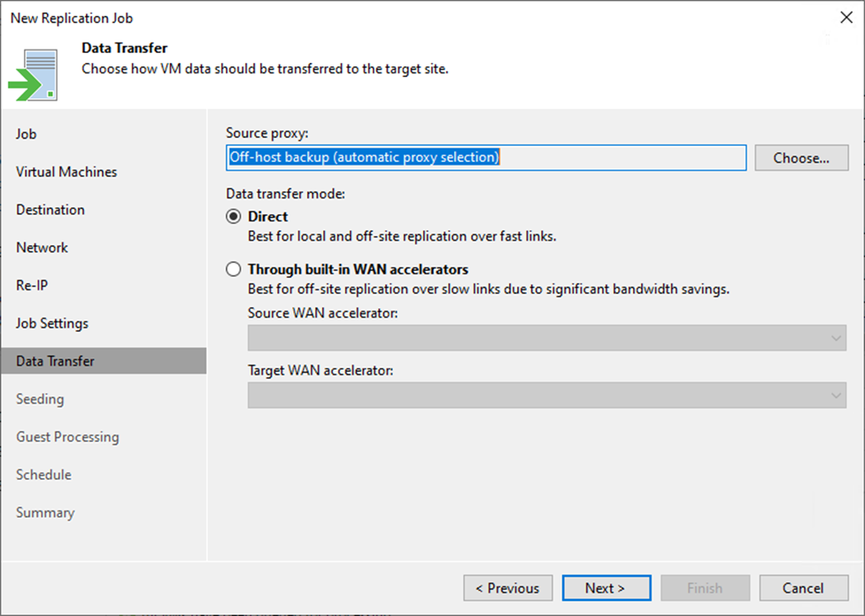Open the Network step
The height and width of the screenshot is (616, 865).
42,248
